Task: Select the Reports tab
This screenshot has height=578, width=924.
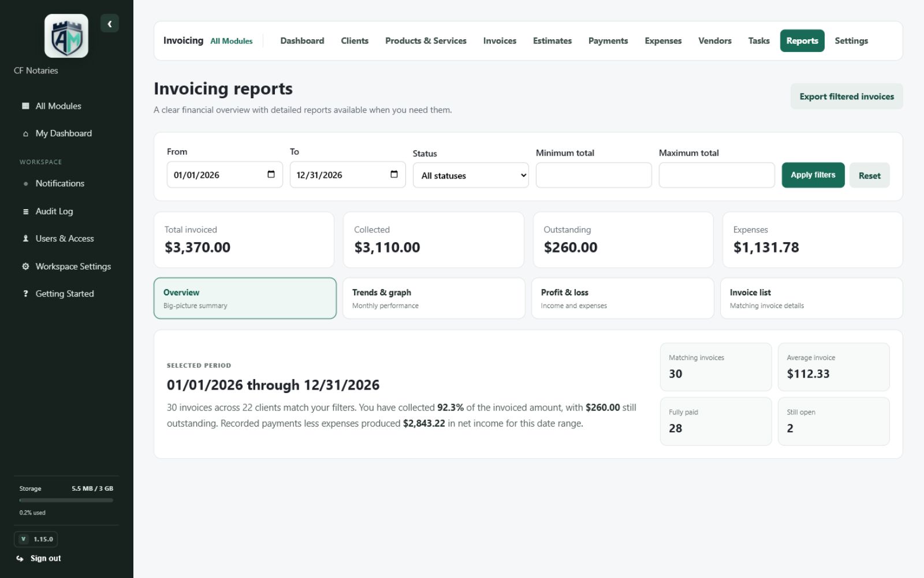Action: (x=802, y=41)
